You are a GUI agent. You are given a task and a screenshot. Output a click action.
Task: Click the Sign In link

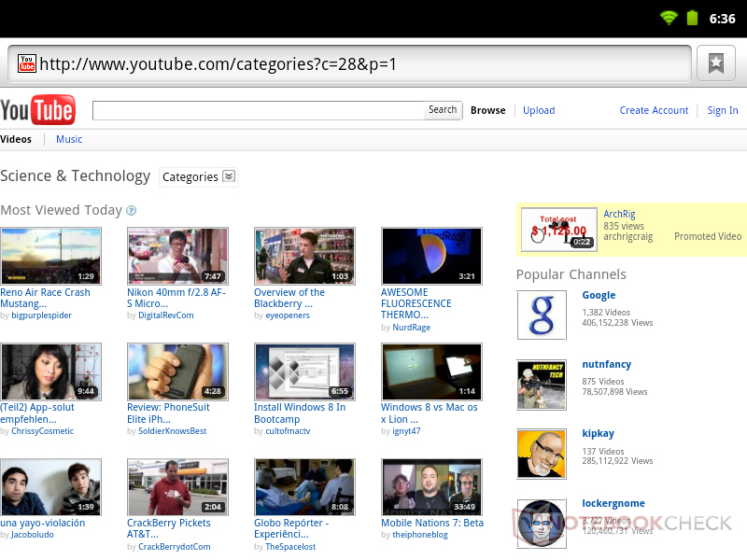point(722,110)
